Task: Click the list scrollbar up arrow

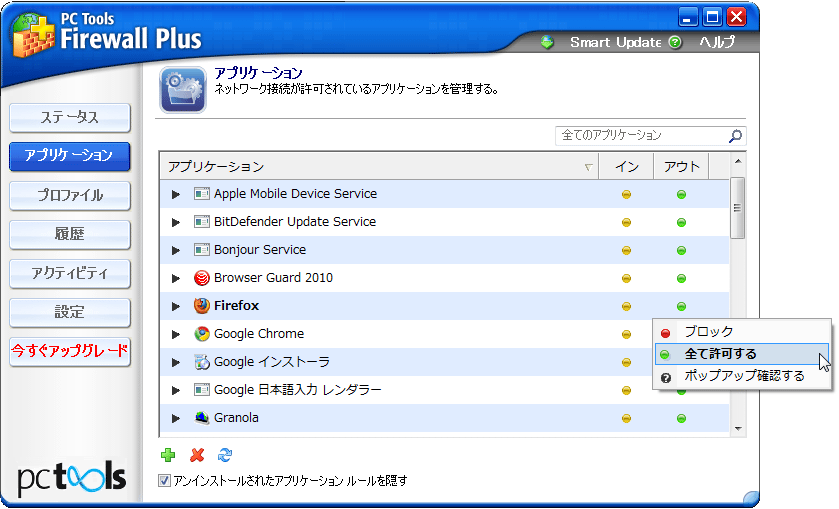Action: click(x=738, y=161)
